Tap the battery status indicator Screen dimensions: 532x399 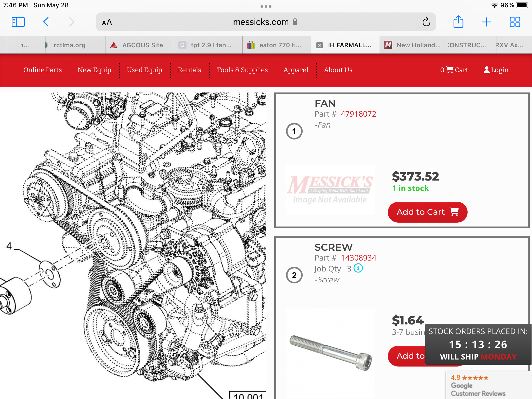(522, 5)
